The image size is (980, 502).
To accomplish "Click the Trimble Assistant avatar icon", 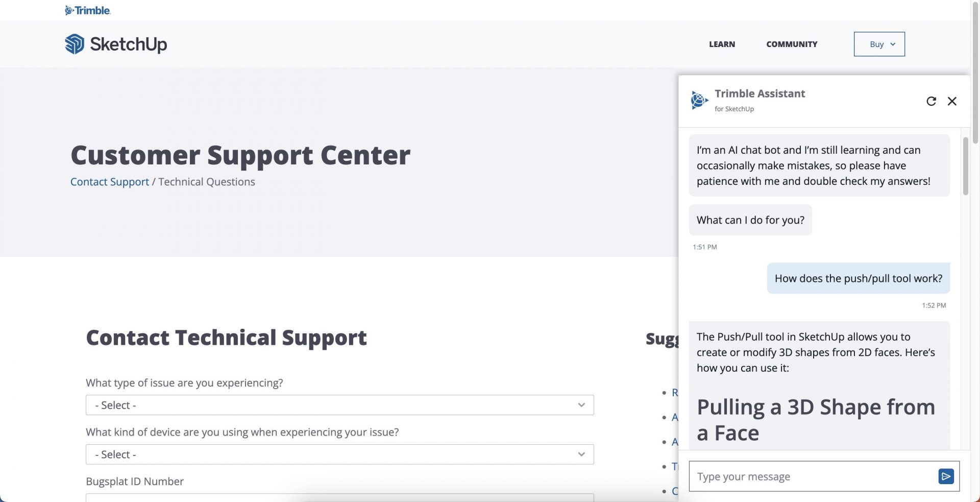I will click(699, 100).
